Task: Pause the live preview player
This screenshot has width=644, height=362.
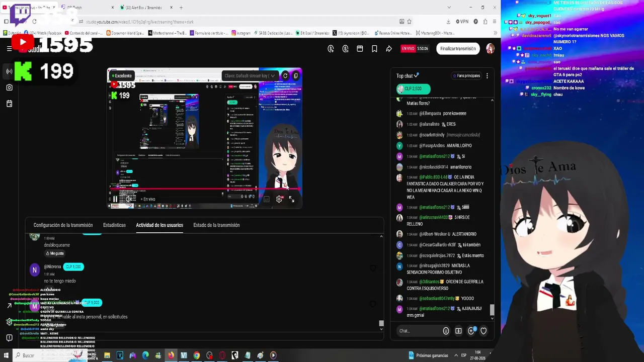Action: (115, 199)
